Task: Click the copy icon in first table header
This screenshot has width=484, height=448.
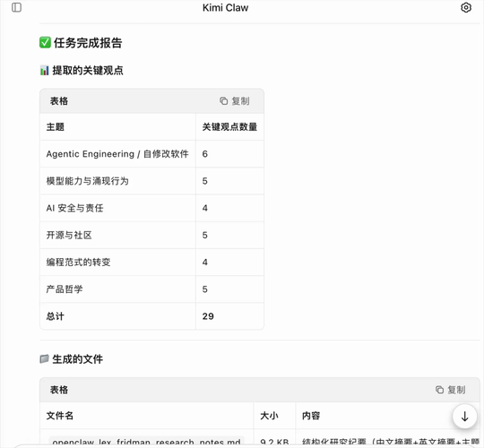Action: click(223, 101)
